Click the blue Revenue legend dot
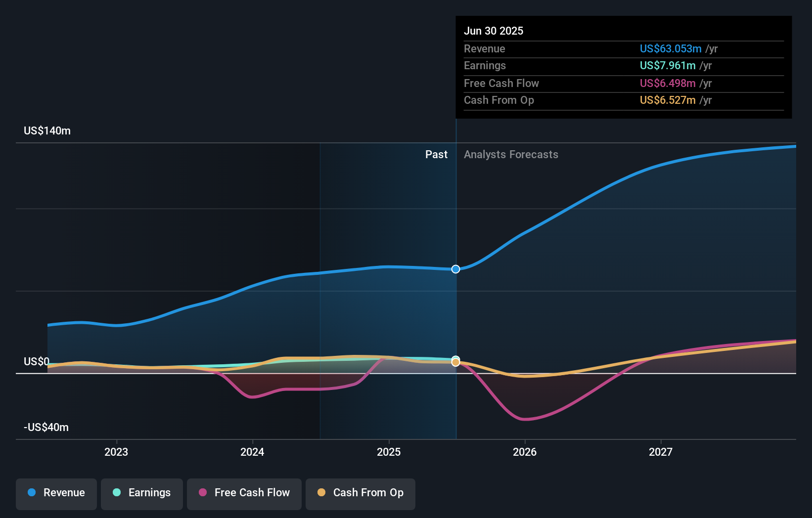 (32, 493)
